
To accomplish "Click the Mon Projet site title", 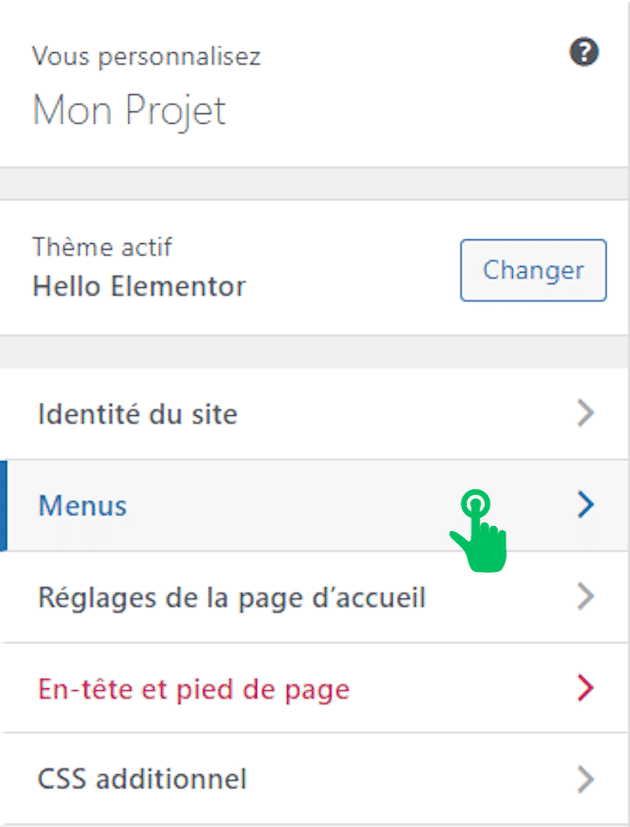I will (130, 109).
